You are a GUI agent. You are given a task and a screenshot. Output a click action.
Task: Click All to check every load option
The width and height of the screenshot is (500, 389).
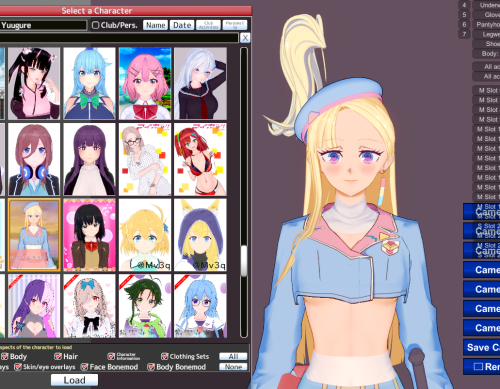click(x=233, y=356)
